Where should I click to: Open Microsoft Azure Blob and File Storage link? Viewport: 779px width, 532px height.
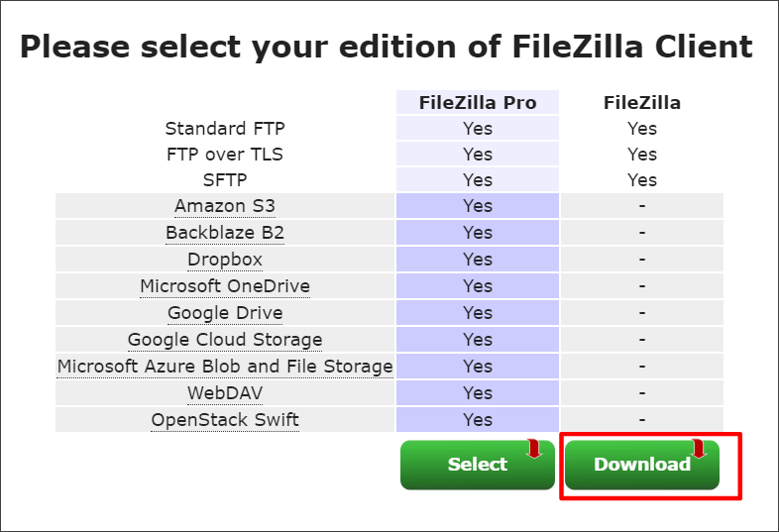pyautogui.click(x=225, y=367)
